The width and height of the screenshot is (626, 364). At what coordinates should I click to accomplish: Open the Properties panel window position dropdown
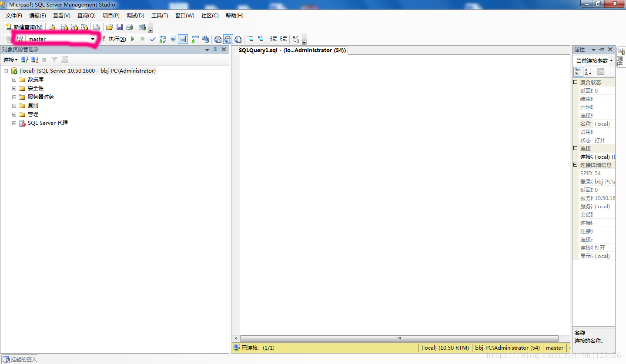click(x=593, y=50)
